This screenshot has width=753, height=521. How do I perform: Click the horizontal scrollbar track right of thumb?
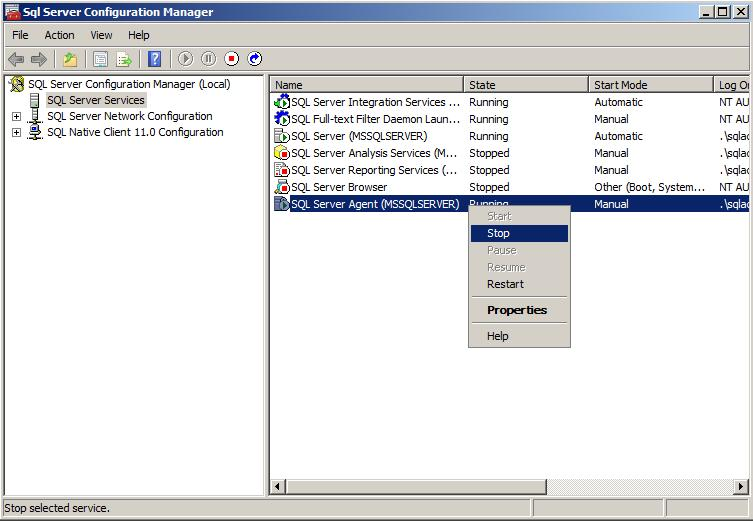(641, 486)
